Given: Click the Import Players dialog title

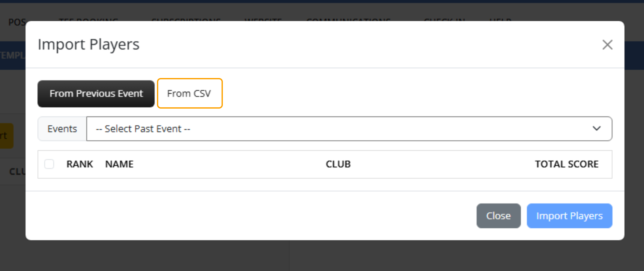Looking at the screenshot, I should coord(88,45).
